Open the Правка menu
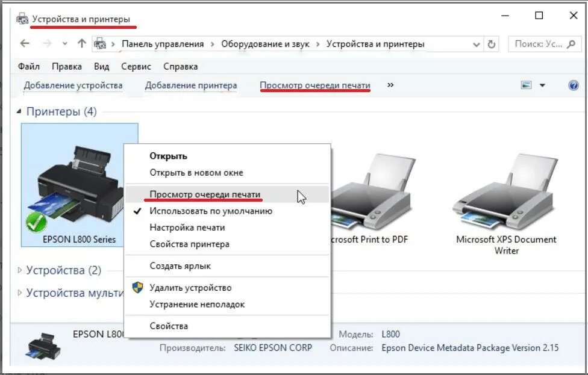Viewport: 588px width, 375px height. coord(67,66)
